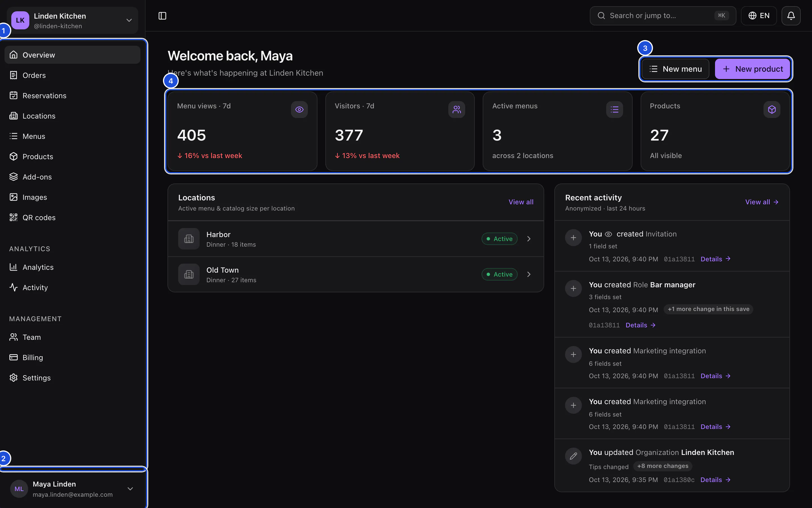Select QR codes in the sidebar
This screenshot has height=508, width=812.
point(72,217)
